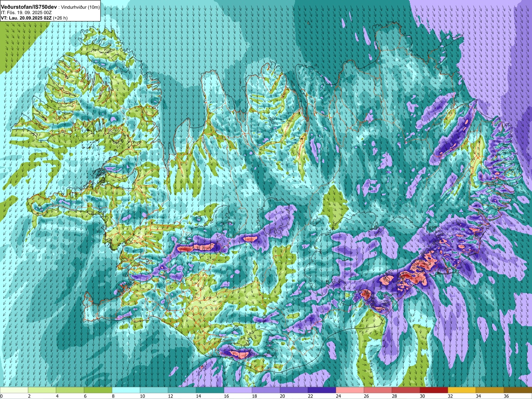This screenshot has width=532, height=399.
Task: Click the legend value '36'
Action: point(506,396)
